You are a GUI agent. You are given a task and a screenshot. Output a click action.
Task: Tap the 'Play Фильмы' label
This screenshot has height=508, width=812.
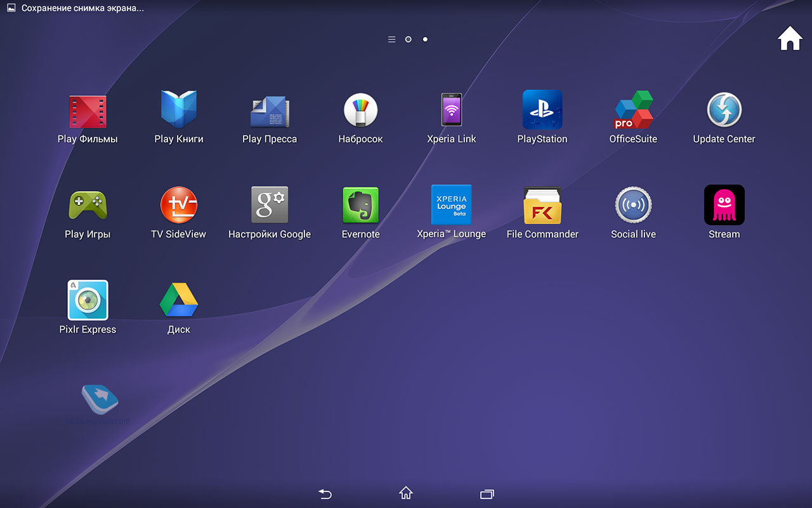(88, 139)
